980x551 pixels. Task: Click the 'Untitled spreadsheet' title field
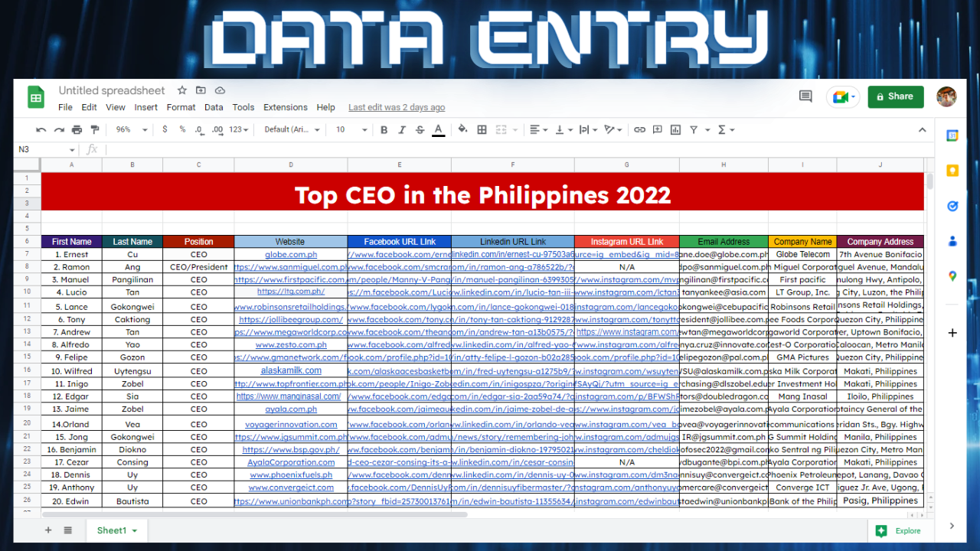click(x=112, y=90)
